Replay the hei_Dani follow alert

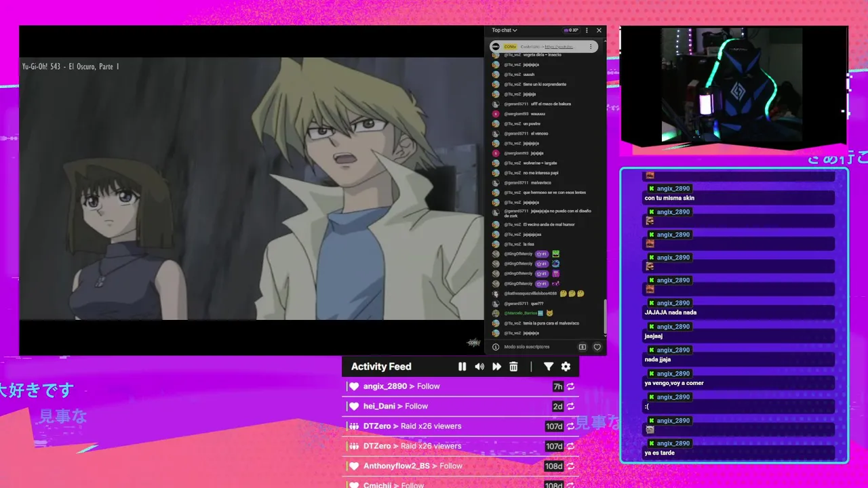pyautogui.click(x=571, y=406)
